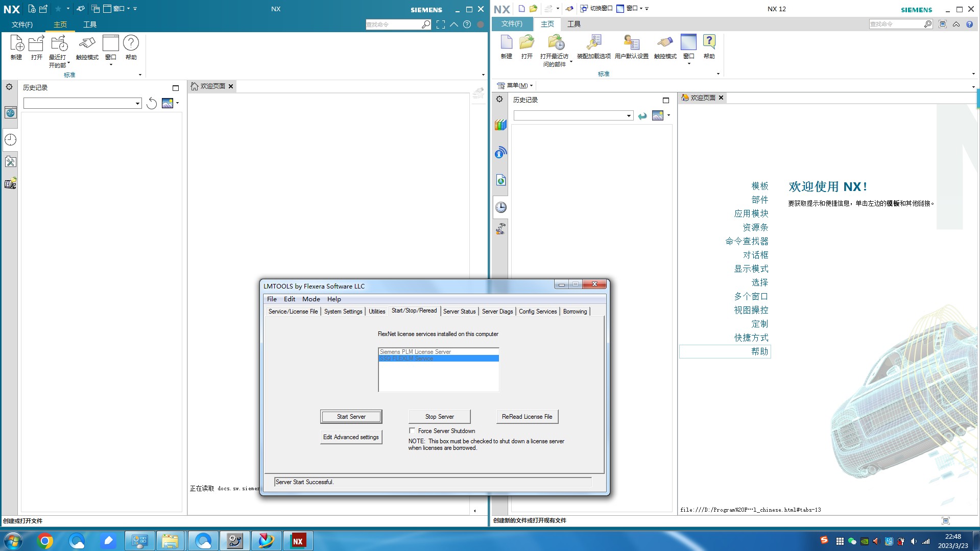
Task: Click history refresh icon in left NX panel
Action: point(152,103)
